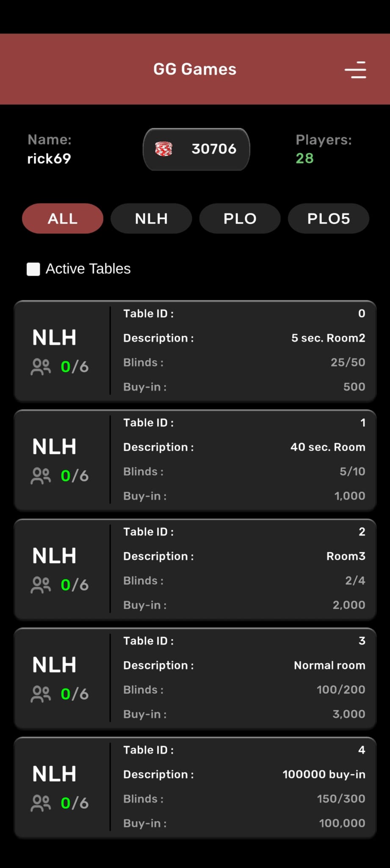Tap the 30706 chip balance button
390x868 pixels.
tap(196, 149)
